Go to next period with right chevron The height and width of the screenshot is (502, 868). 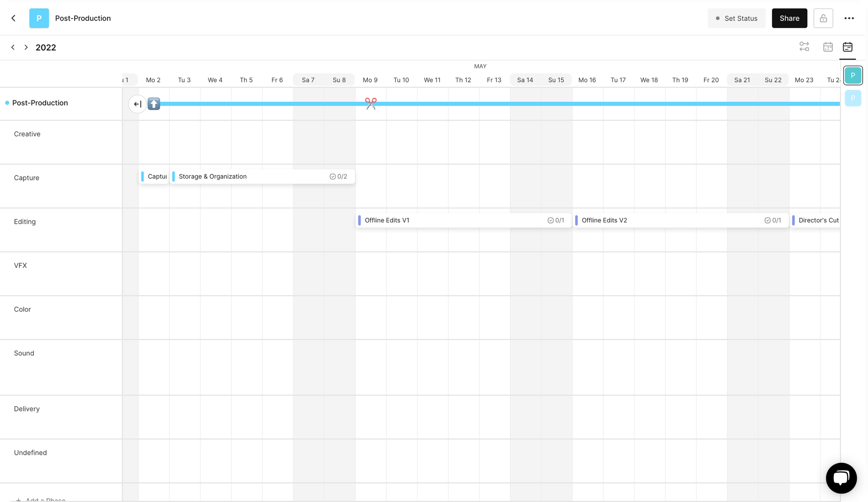pos(26,47)
